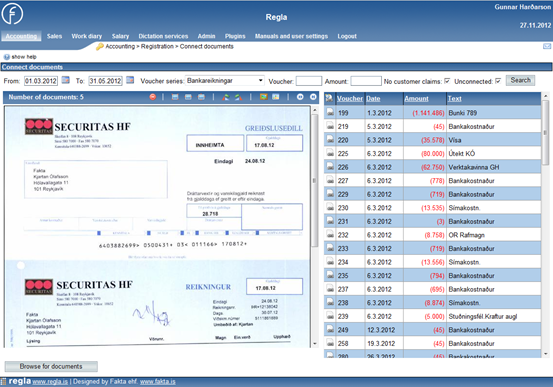Toggle the No customer claims checkbox

click(x=447, y=81)
